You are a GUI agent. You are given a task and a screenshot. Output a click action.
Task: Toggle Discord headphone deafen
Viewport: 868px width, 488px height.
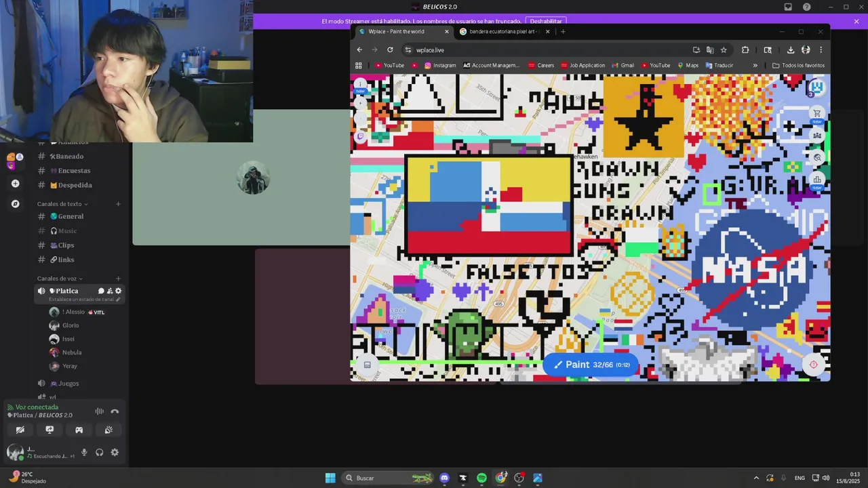click(x=100, y=453)
